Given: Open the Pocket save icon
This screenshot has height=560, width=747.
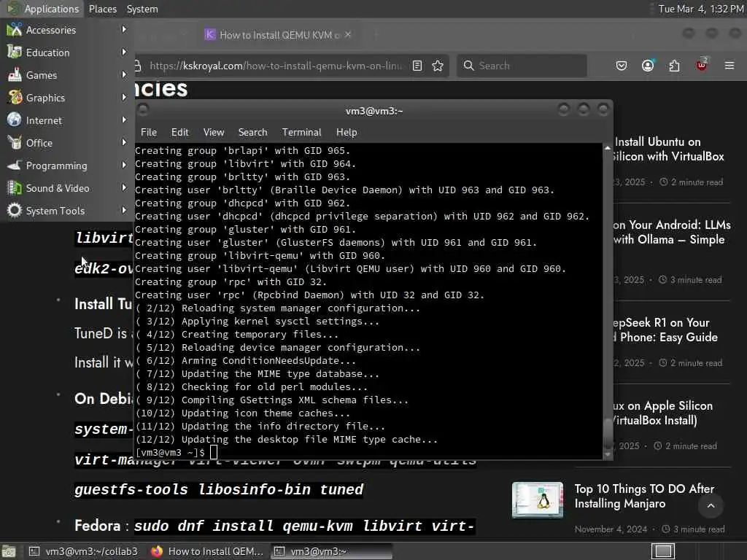Looking at the screenshot, I should (622, 66).
